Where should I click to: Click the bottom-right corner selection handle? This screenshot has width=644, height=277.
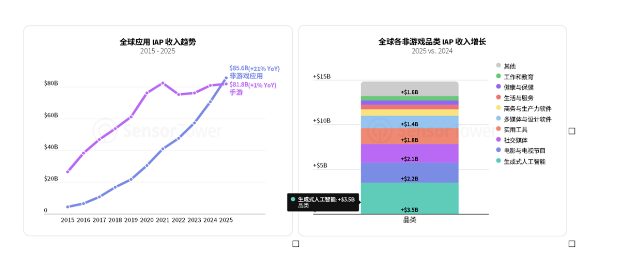572,244
